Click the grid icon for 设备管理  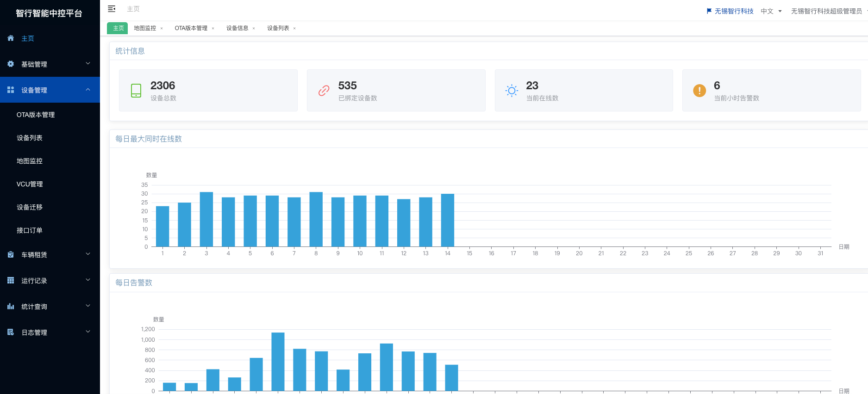coord(11,90)
